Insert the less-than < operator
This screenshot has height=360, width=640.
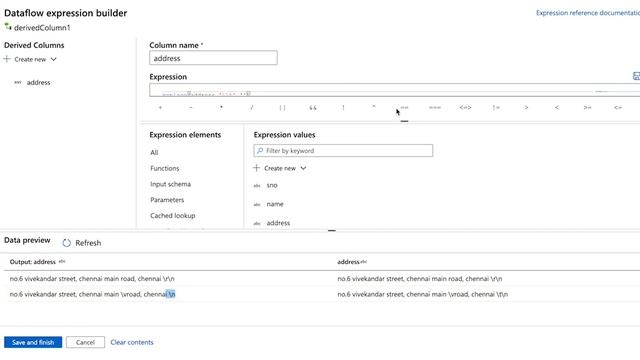557,107
